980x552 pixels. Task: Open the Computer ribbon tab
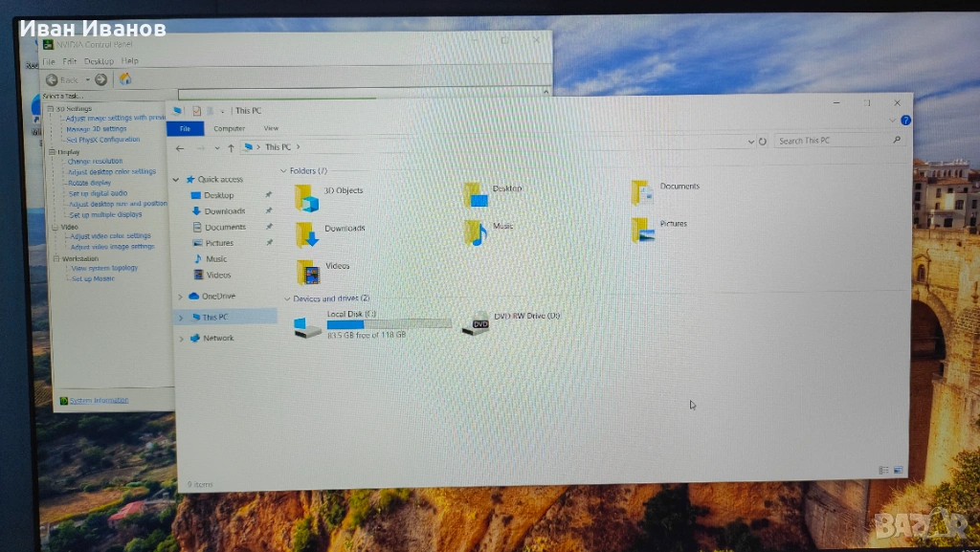[x=230, y=128]
